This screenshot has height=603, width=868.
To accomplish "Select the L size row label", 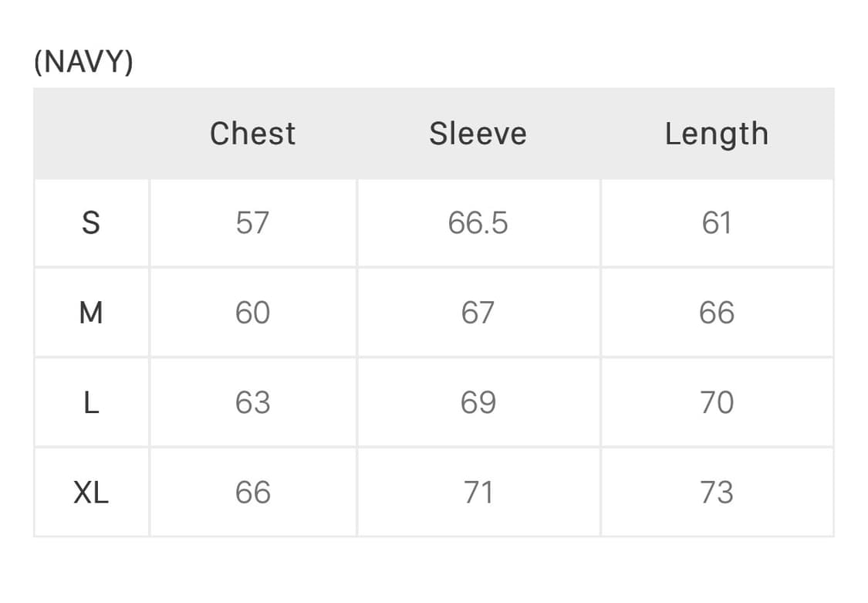I will [x=91, y=402].
